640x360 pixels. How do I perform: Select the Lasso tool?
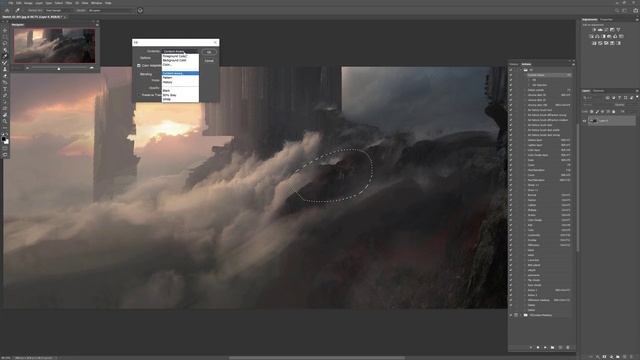click(5, 43)
